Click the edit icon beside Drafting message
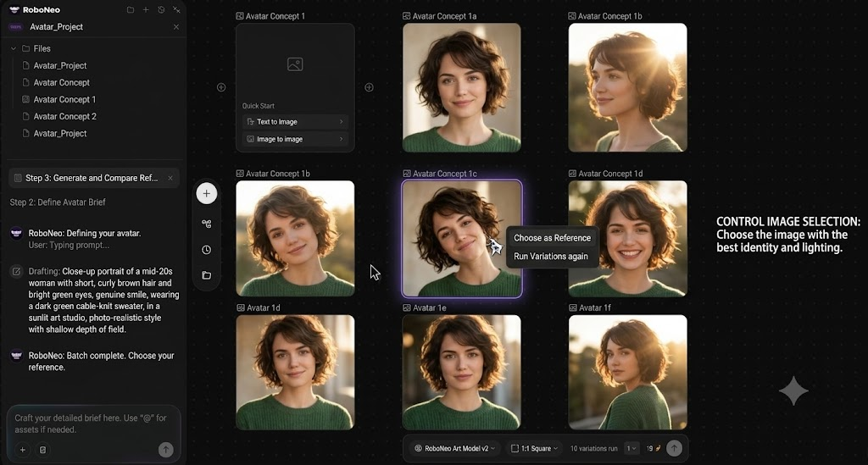 tap(17, 272)
